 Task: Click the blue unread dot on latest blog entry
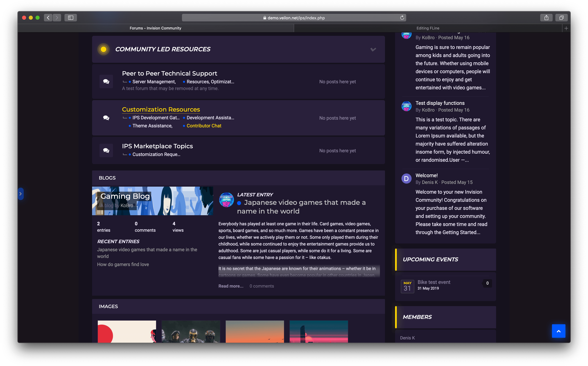pos(239,203)
